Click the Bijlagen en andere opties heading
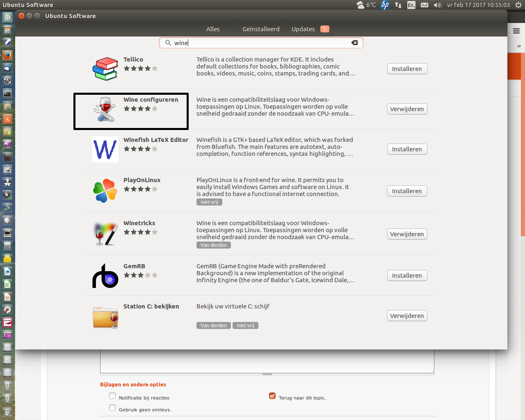This screenshot has height=420, width=525. 133,385
